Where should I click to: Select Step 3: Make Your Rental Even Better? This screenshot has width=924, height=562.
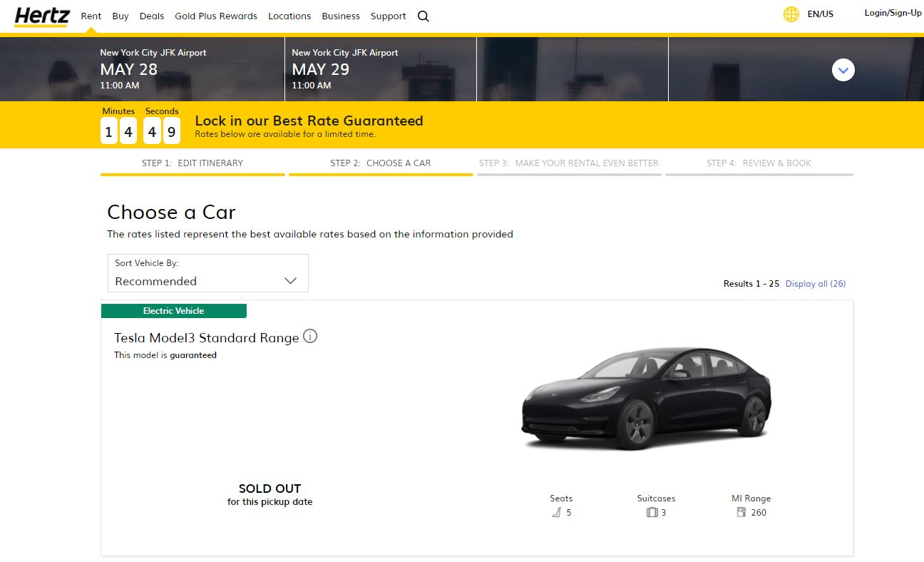(569, 164)
